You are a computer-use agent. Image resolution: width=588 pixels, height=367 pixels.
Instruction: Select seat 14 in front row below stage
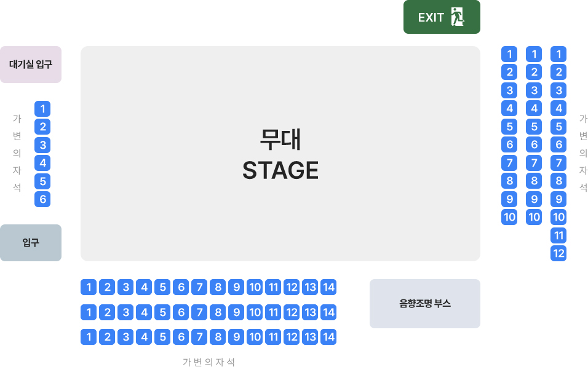[328, 287]
